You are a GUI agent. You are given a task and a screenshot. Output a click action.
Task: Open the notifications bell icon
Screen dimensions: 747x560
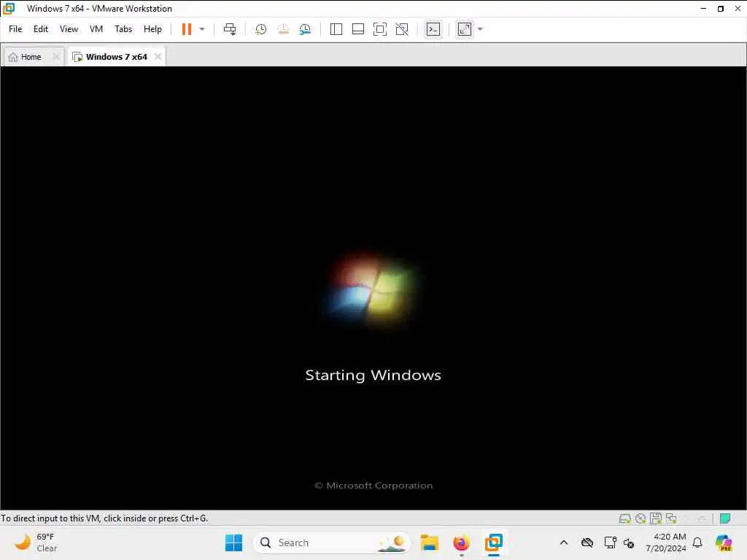697,542
